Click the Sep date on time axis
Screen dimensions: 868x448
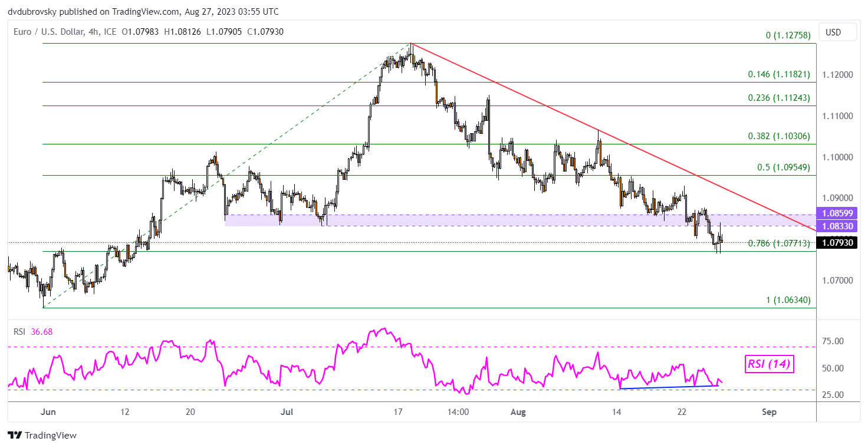[x=768, y=412]
